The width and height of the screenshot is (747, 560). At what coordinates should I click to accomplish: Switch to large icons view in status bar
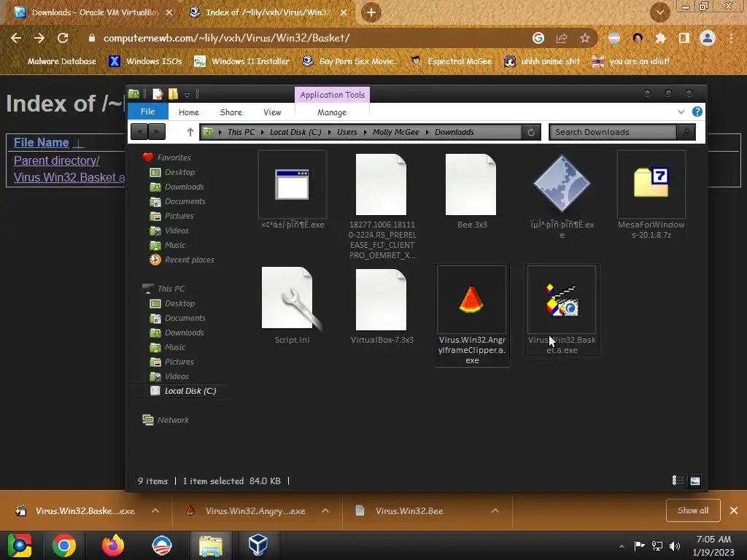point(695,481)
